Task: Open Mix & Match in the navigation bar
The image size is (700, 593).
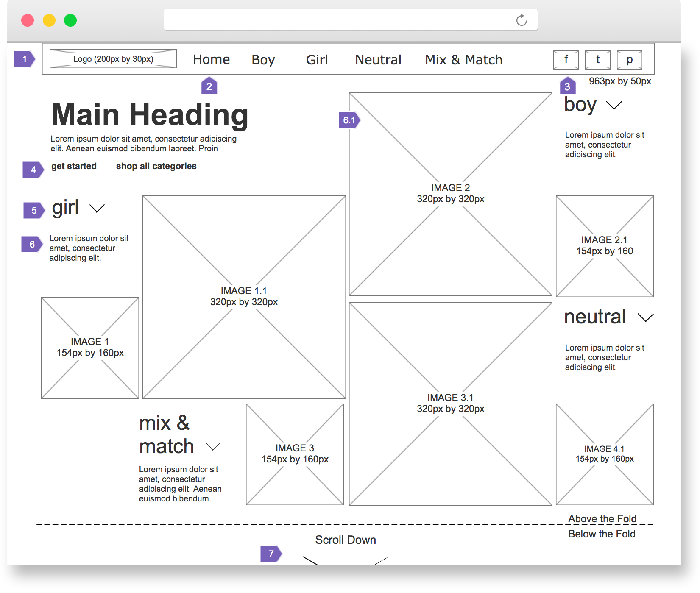Action: pyautogui.click(x=464, y=60)
